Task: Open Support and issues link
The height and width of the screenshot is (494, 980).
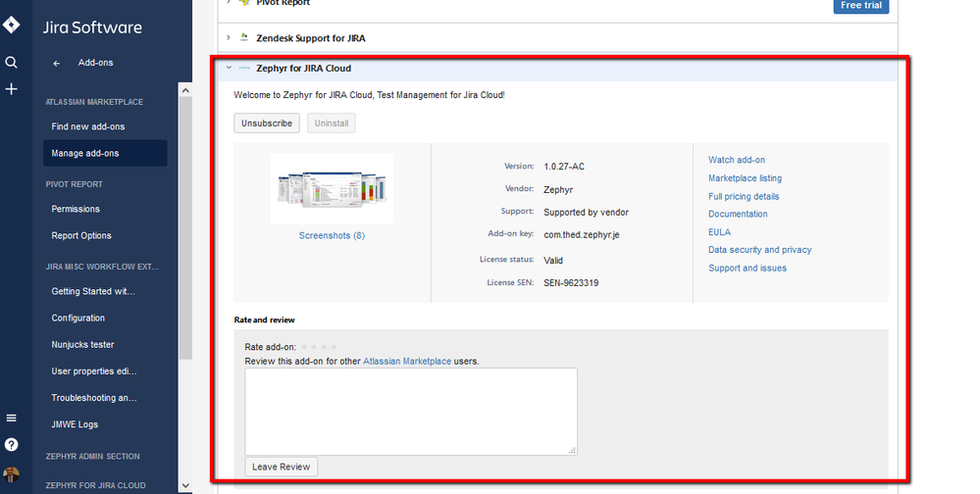Action: (x=748, y=268)
